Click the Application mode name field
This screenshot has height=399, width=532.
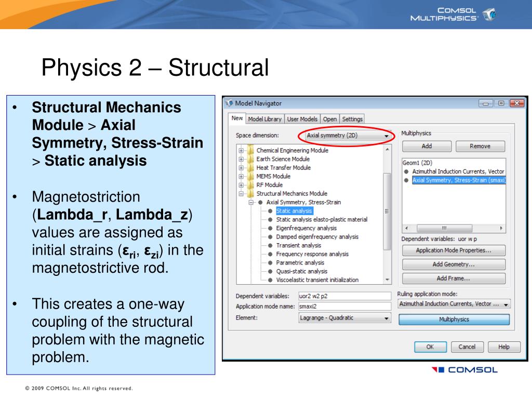click(345, 307)
